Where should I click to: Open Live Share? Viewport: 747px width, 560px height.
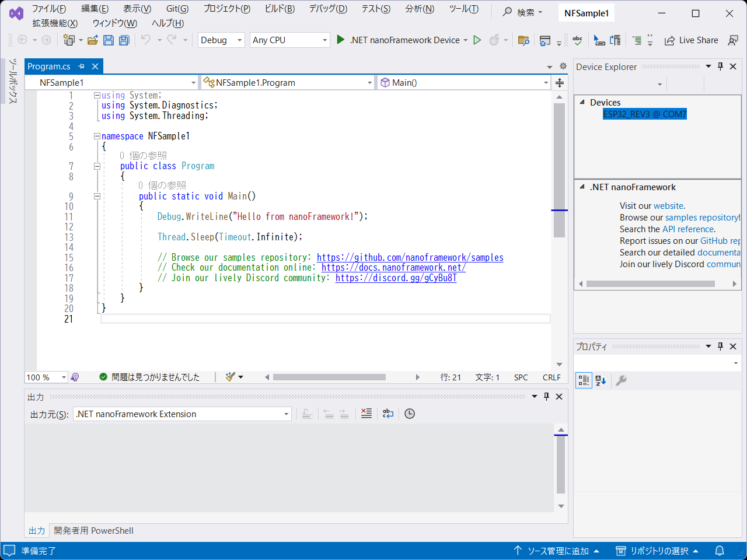[692, 40]
